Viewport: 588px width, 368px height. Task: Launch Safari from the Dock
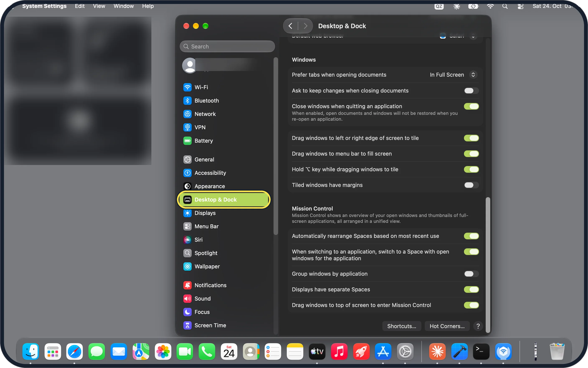(75, 352)
